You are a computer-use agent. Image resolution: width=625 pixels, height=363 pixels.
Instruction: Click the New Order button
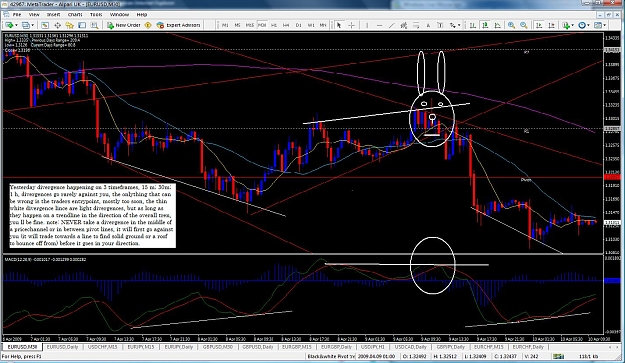click(124, 25)
